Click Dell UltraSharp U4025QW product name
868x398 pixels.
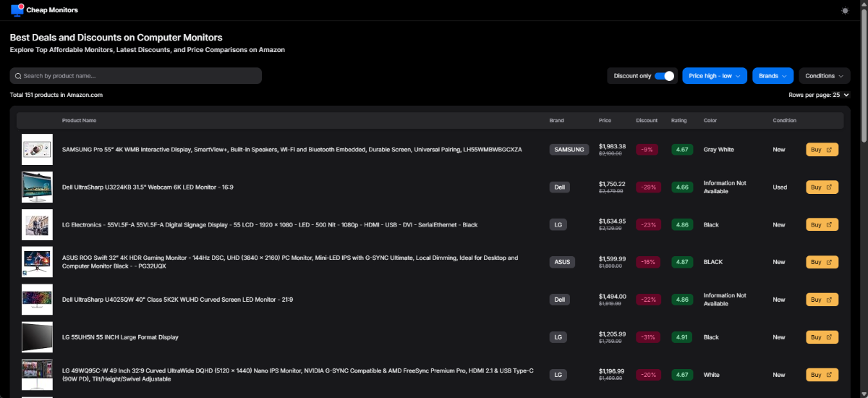point(177,300)
